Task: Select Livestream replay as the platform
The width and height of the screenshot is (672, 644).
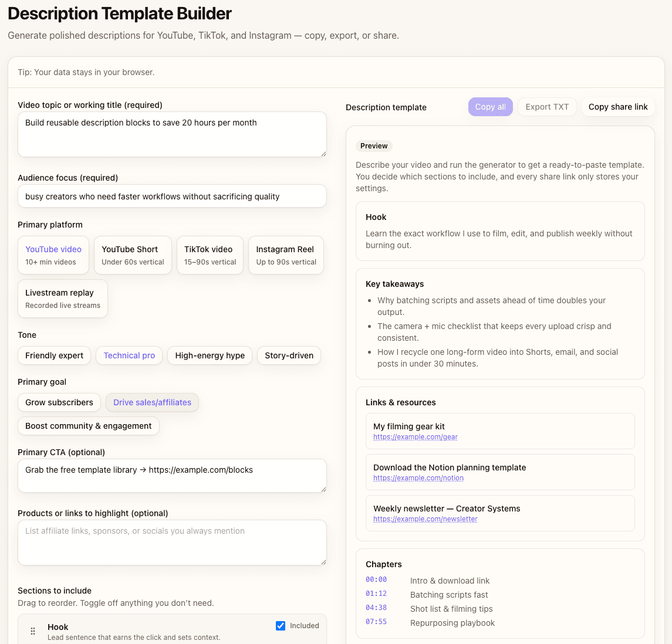Action: point(62,298)
